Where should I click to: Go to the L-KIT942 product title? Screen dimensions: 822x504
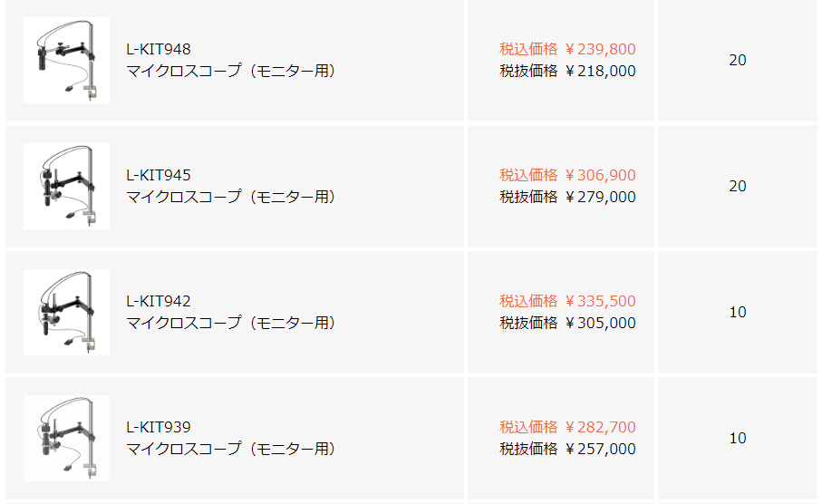tap(159, 301)
